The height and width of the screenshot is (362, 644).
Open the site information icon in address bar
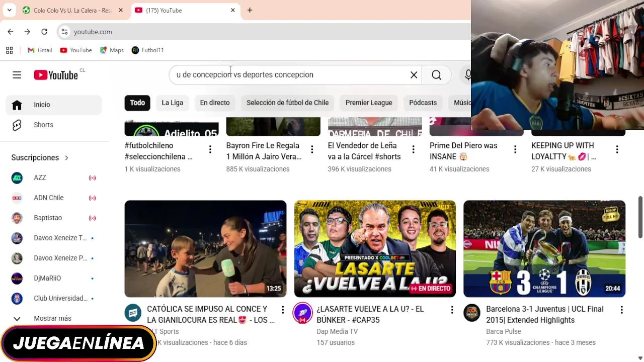coord(64,32)
